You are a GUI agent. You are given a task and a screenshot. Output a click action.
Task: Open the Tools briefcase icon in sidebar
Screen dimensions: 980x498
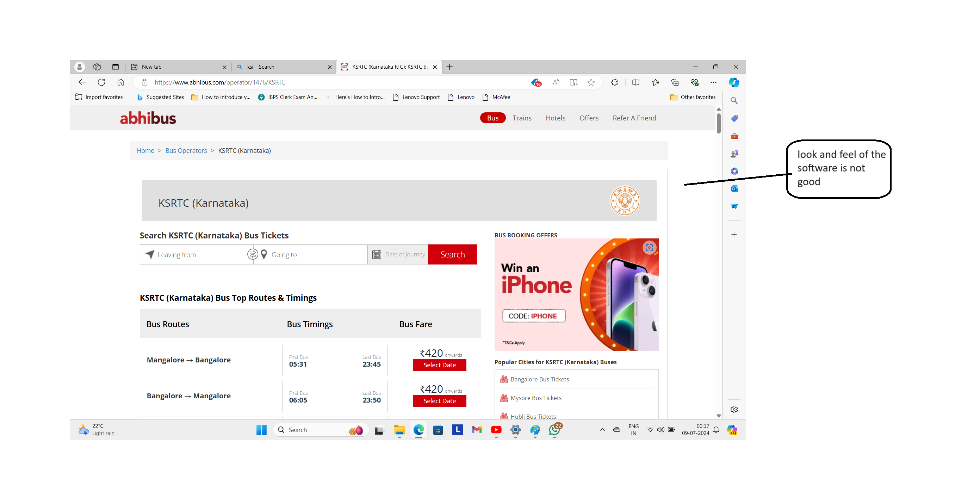click(734, 136)
